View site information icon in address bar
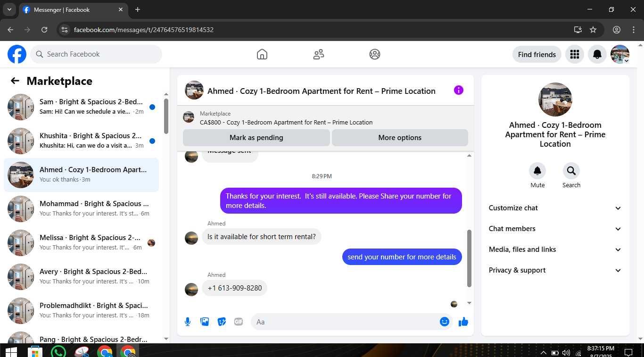This screenshot has width=644, height=357. (65, 30)
